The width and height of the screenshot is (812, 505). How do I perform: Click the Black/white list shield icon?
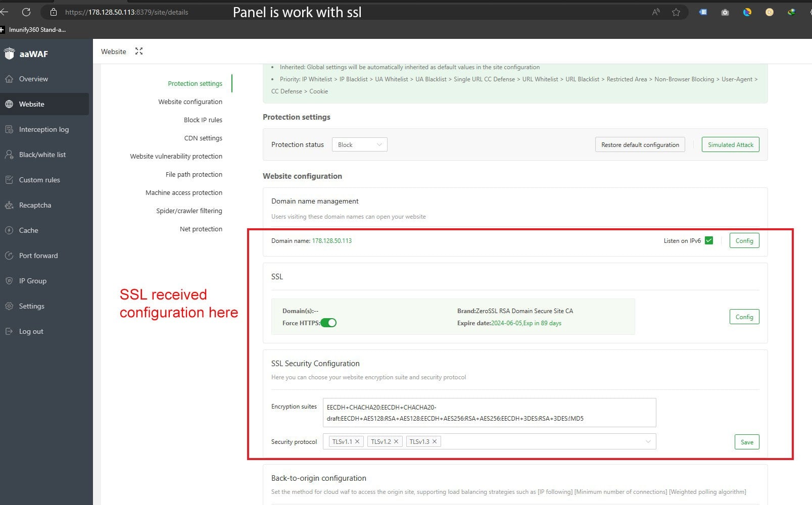coord(10,155)
